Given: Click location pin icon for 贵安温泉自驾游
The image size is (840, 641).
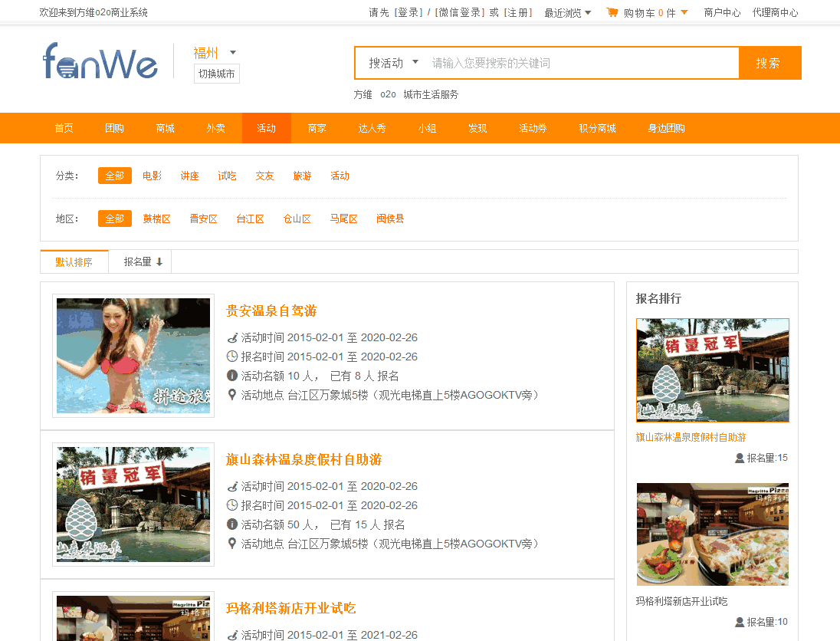Looking at the screenshot, I should click(x=232, y=395).
